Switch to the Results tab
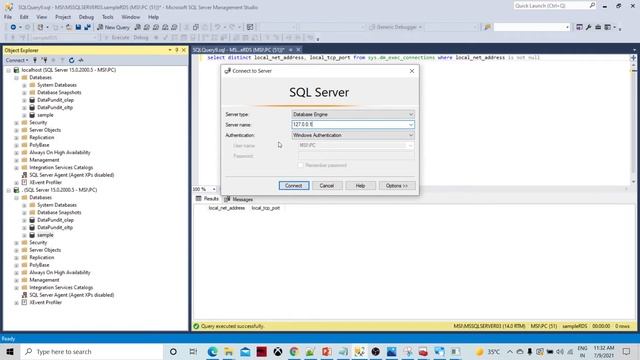This screenshot has width=640, height=360. pos(207,199)
